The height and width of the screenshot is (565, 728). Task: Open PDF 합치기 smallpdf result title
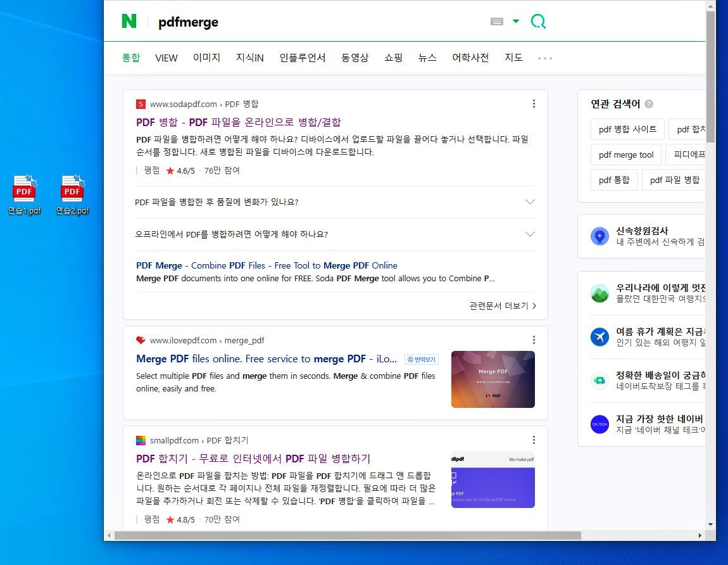tap(253, 459)
